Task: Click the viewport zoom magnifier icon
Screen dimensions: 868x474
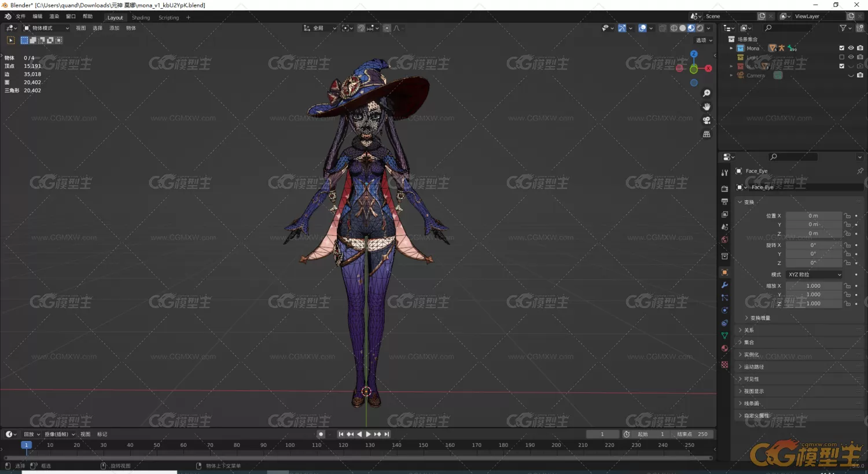Action: (707, 93)
